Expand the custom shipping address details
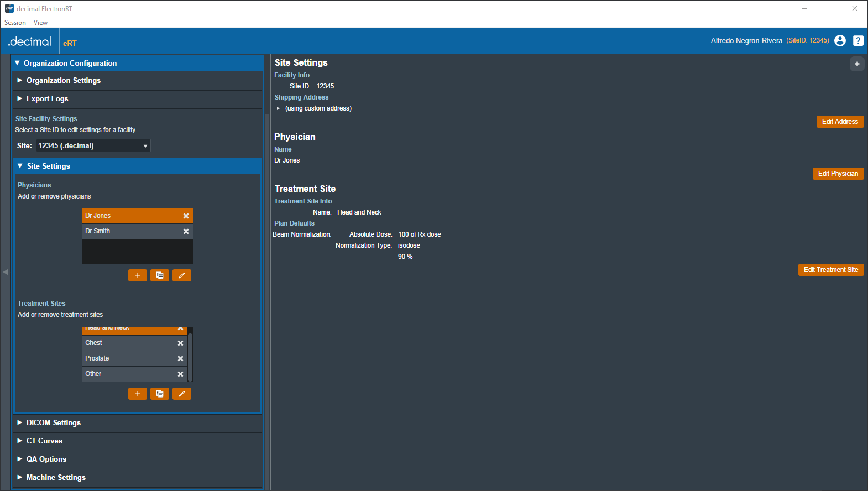Viewport: 868px width, 491px height. click(x=279, y=108)
